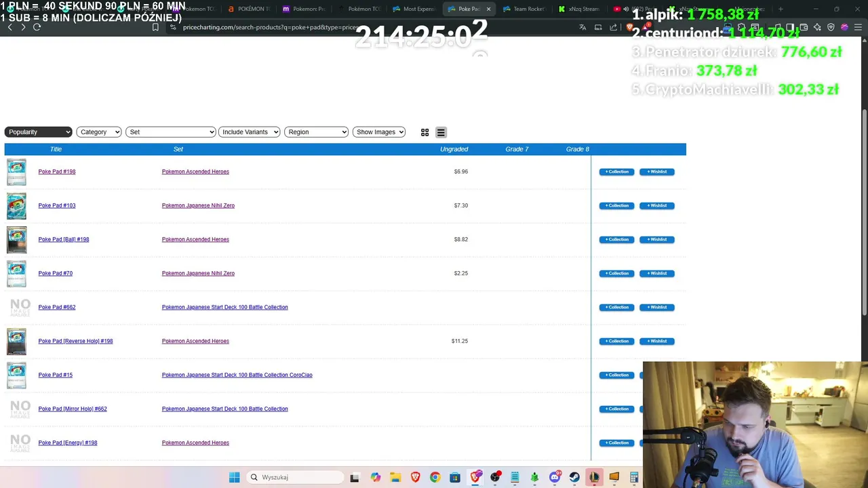Viewport: 868px width, 488px height.
Task: Open OBS Studio from taskbar
Action: coord(495,477)
